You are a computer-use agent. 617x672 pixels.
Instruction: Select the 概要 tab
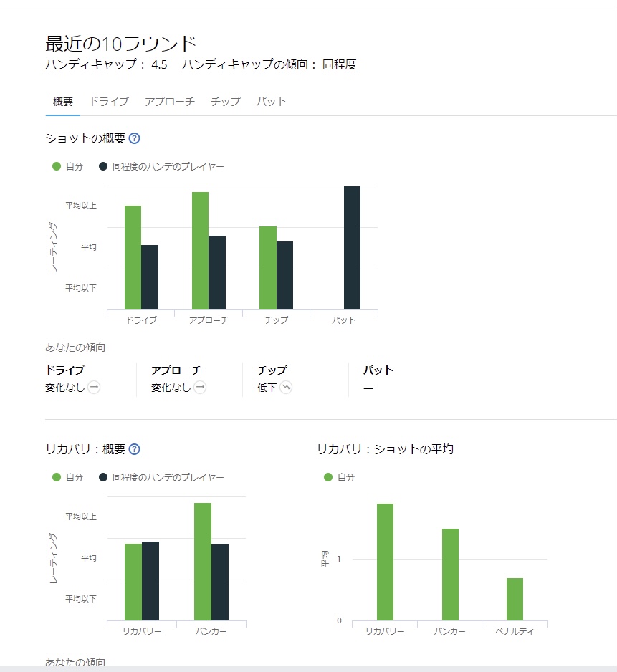[x=63, y=102]
